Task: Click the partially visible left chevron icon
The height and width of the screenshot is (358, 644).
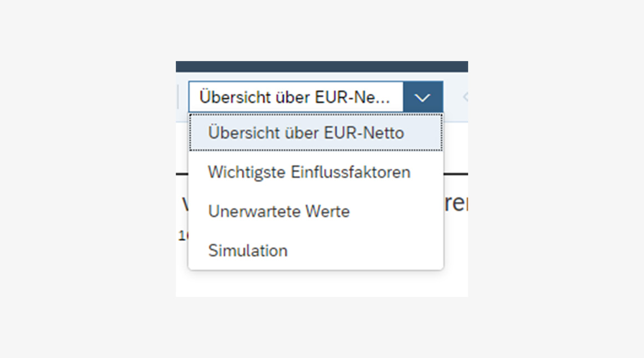Action: click(x=465, y=97)
